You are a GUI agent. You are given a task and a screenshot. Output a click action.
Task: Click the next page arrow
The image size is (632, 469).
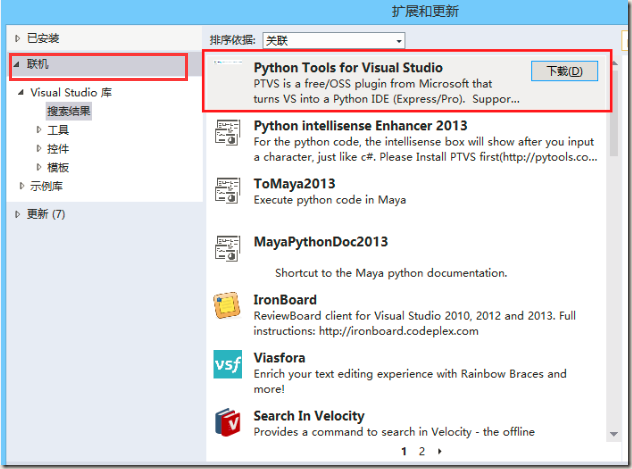tap(440, 451)
